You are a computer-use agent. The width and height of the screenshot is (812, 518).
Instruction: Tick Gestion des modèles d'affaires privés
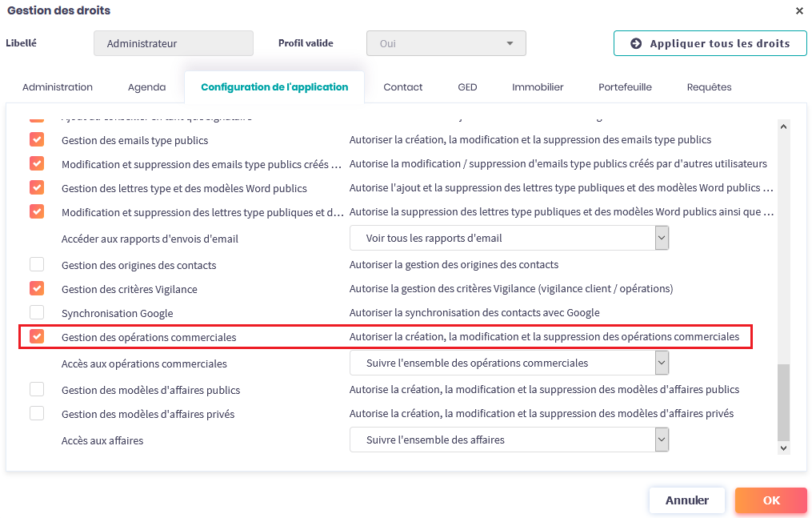tap(37, 414)
